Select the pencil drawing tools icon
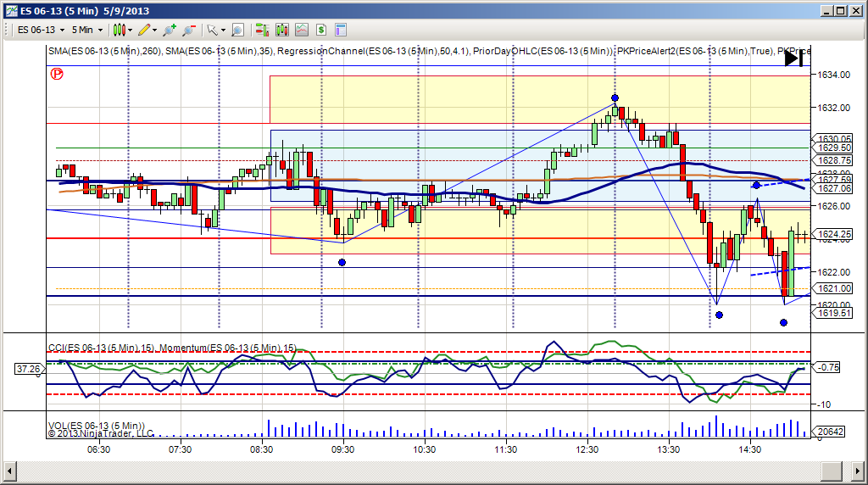 click(144, 30)
